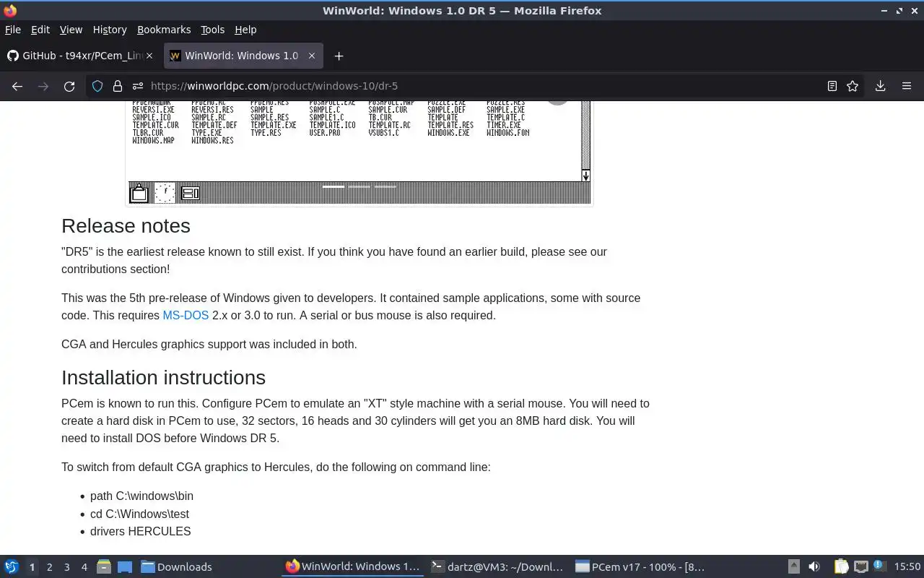Open the Firefox hamburger application menu
The image size is (924, 578).
click(x=907, y=86)
